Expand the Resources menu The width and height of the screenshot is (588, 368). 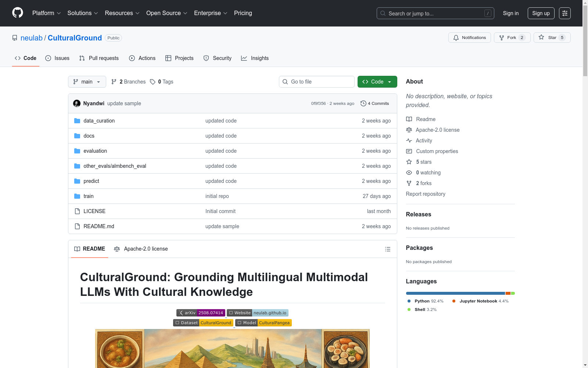click(122, 13)
